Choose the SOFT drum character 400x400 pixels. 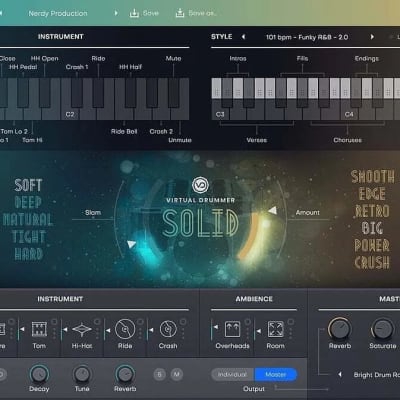click(x=28, y=185)
